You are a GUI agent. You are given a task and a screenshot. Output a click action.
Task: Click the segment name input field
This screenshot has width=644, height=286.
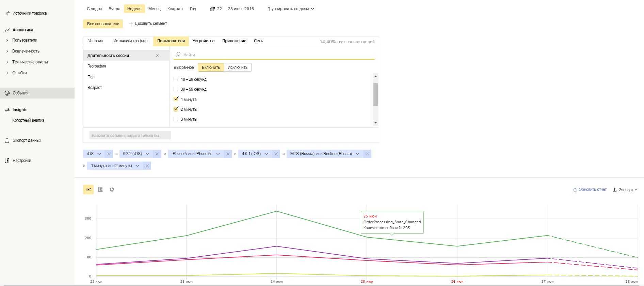click(x=130, y=135)
